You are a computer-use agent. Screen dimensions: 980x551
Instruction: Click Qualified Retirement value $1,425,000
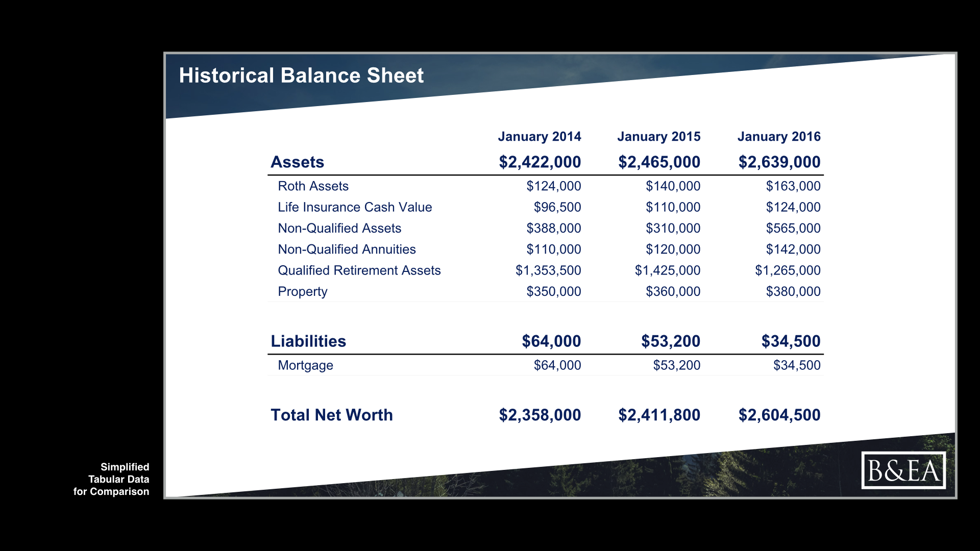pyautogui.click(x=668, y=270)
